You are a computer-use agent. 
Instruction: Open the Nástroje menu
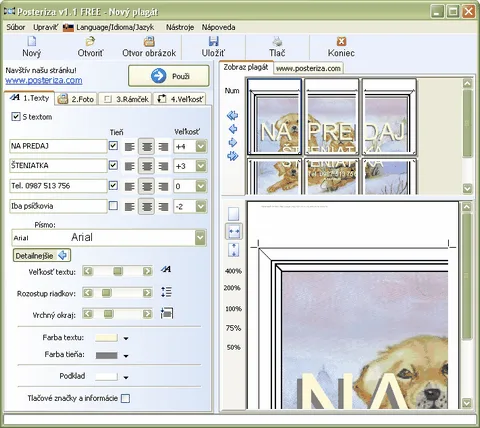(180, 27)
